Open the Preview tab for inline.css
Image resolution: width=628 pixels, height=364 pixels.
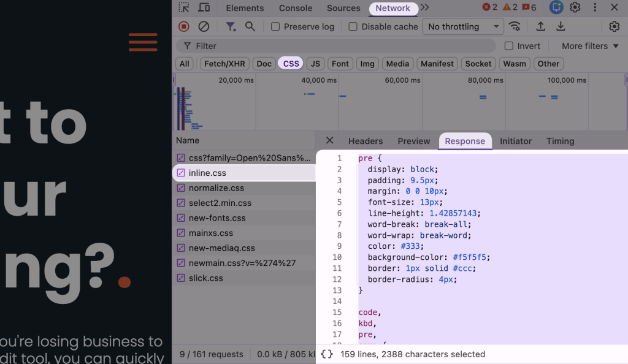point(413,141)
